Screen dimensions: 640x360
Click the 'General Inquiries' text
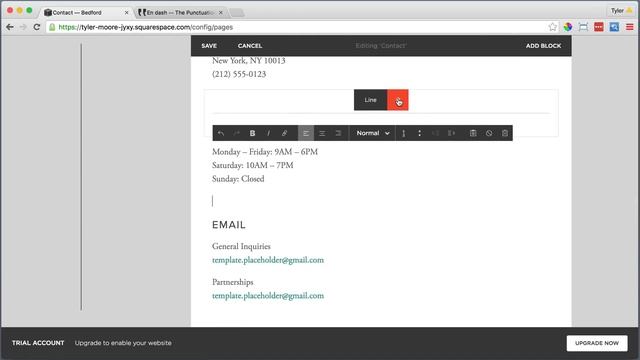click(241, 247)
